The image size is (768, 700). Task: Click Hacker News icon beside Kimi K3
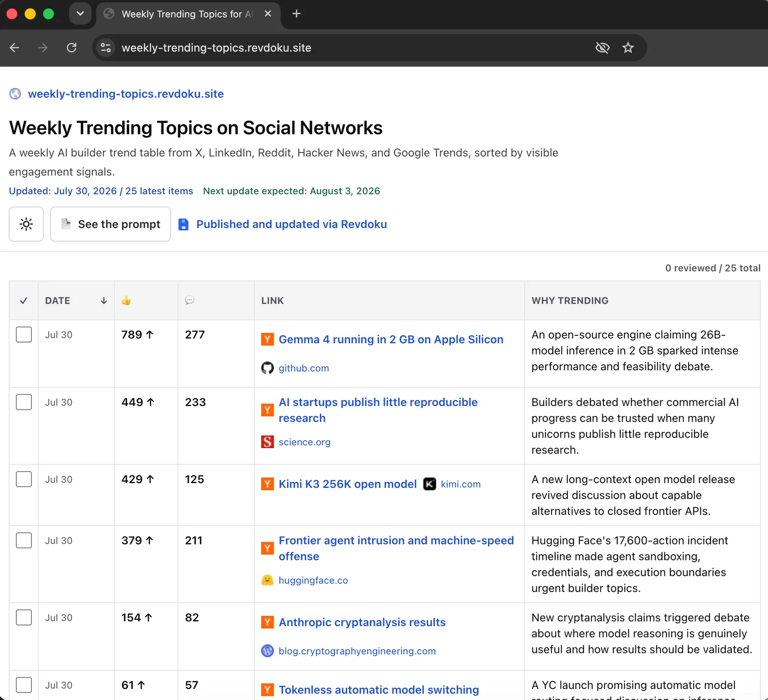click(x=267, y=484)
